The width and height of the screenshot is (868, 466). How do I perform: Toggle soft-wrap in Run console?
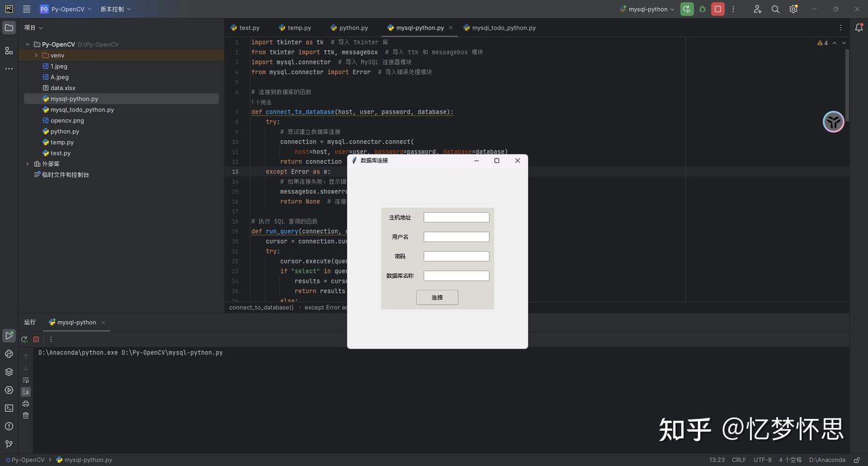point(25,380)
